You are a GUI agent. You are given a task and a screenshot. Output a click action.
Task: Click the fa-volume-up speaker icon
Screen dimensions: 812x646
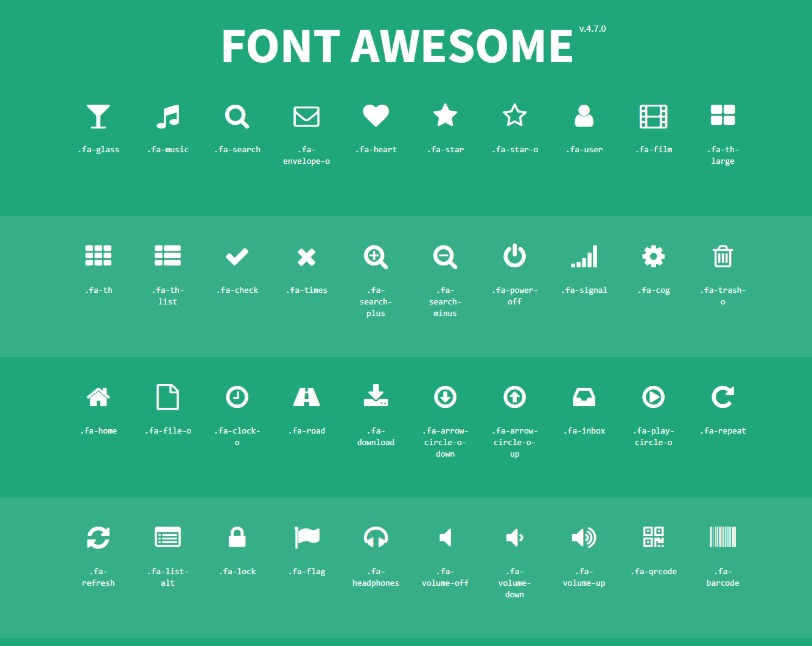pos(584,538)
